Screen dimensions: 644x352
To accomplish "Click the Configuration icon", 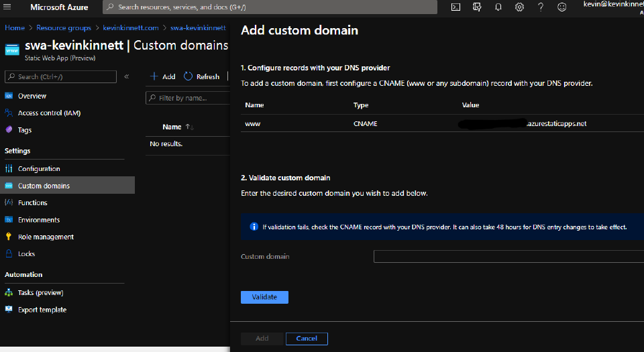I will 9,168.
